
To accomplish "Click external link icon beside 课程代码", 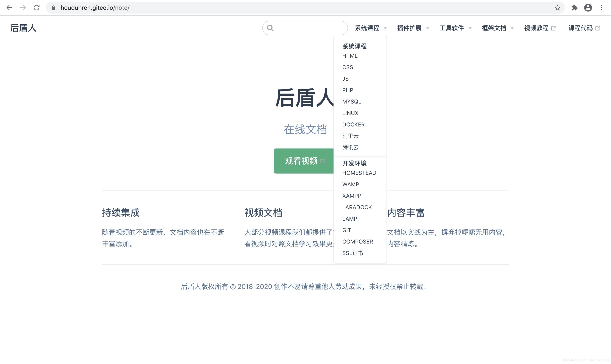I will point(597,28).
